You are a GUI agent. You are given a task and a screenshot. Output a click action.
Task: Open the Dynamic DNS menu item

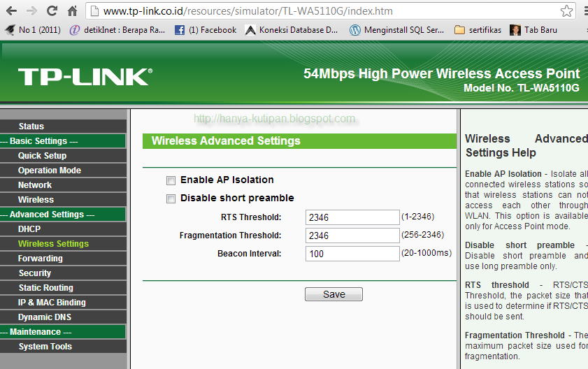click(63, 317)
